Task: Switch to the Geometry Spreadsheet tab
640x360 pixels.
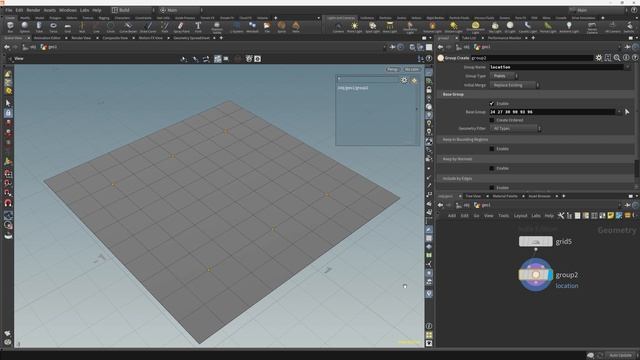Action: [191, 38]
